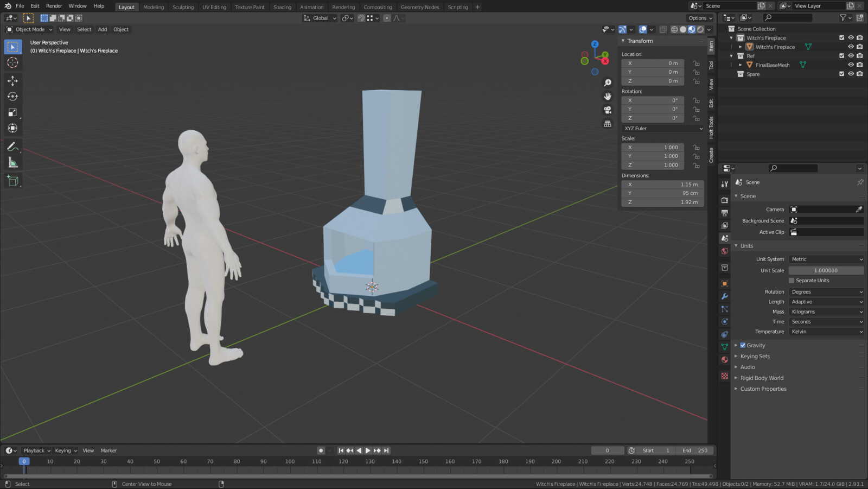Screen dimensions: 868x489
Task: Expand the Keying Sets panel
Action: coord(755,357)
